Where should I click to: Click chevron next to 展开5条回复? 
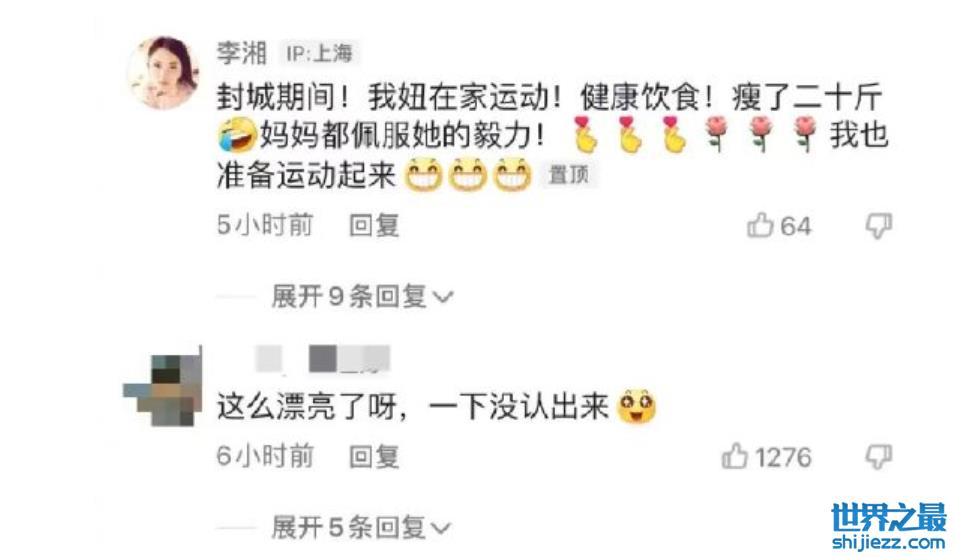(441, 528)
